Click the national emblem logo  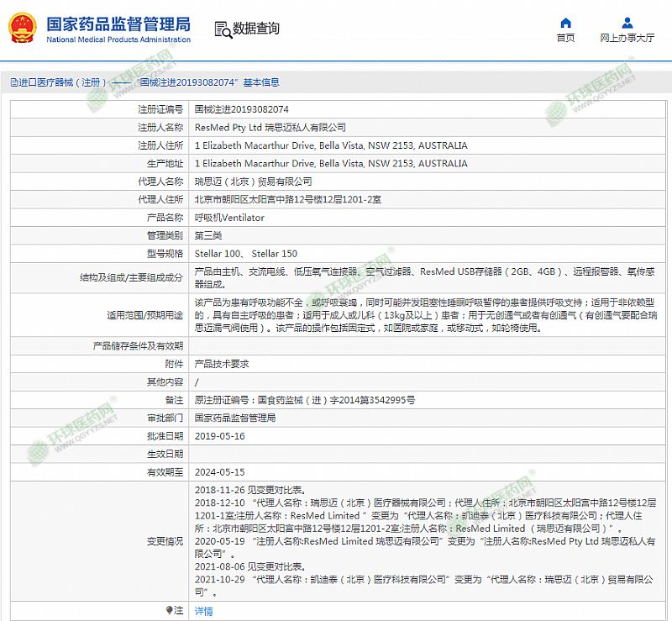pos(24,29)
